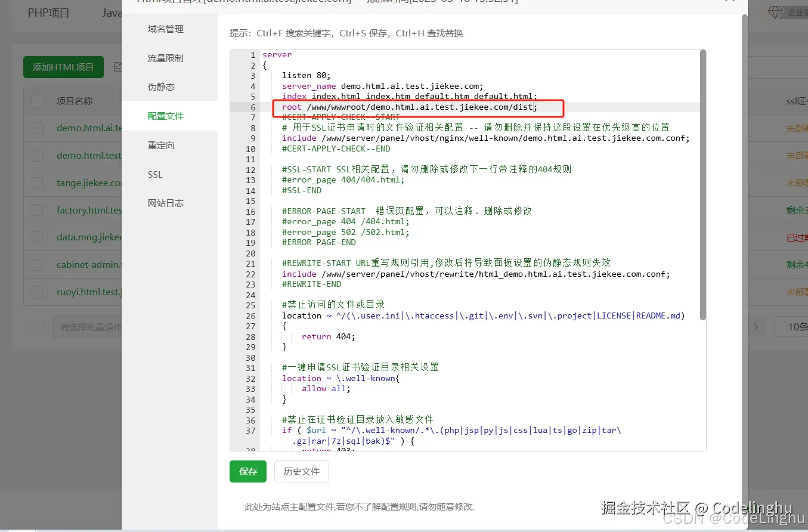The height and width of the screenshot is (532, 808).
Task: Check the tange.jiekee row checkbox
Action: coord(38,183)
